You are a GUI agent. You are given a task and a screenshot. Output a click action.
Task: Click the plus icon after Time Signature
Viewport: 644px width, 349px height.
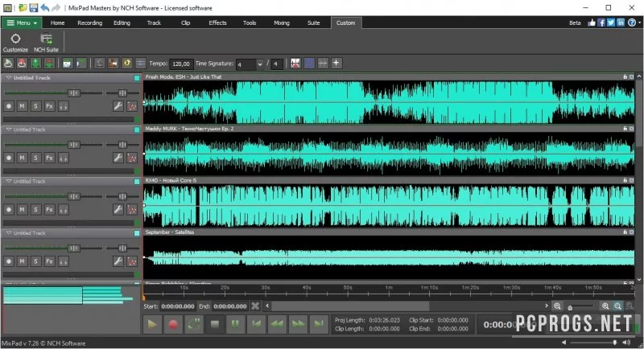[336, 64]
